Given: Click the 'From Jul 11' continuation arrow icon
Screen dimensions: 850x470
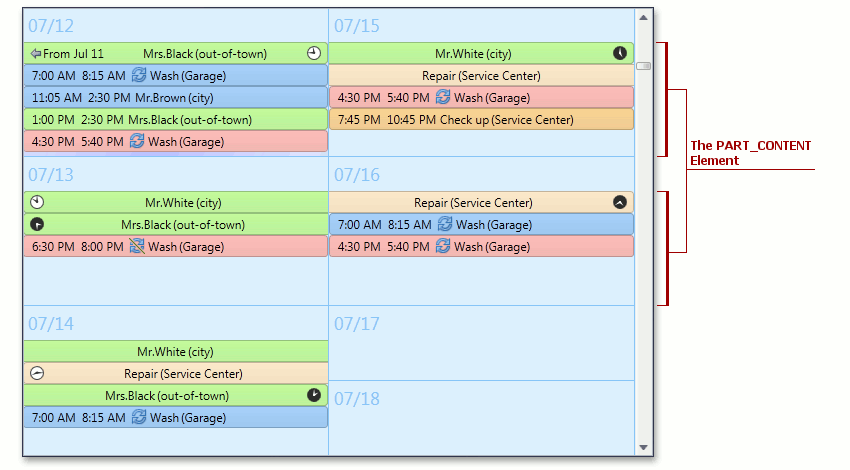Looking at the screenshot, I should pyautogui.click(x=35, y=53).
